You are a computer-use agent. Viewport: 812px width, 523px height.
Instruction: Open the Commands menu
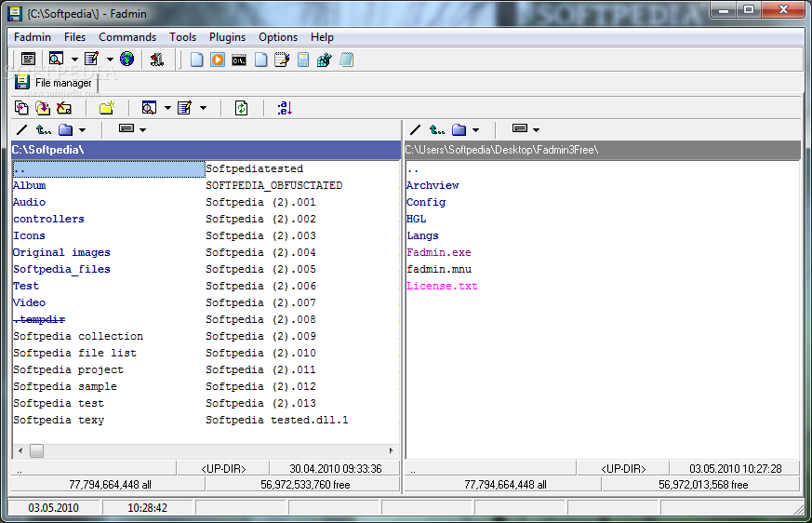click(x=127, y=37)
